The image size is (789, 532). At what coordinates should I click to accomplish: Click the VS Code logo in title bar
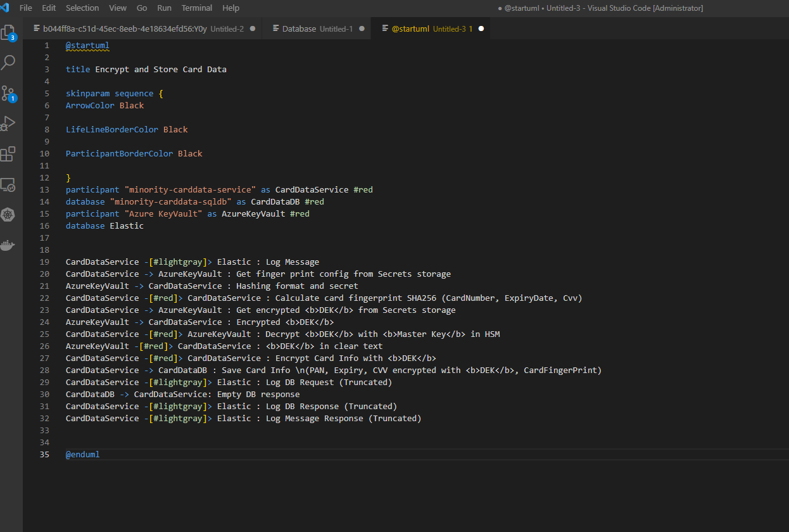coord(5,8)
